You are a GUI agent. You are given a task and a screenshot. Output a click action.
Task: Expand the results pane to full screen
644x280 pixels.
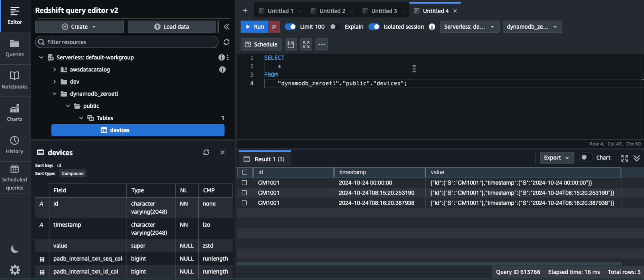click(624, 158)
